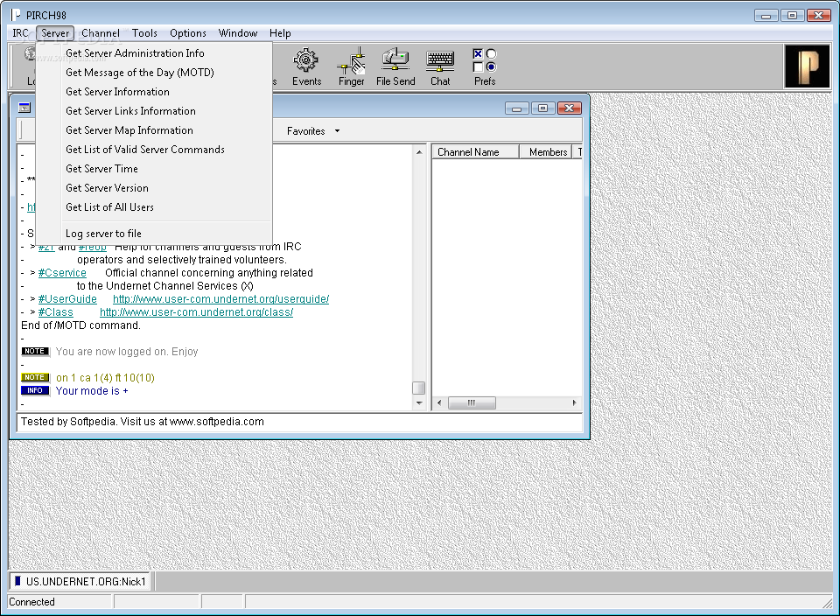This screenshot has height=616, width=840.
Task: Close the server child window
Action: click(x=570, y=108)
